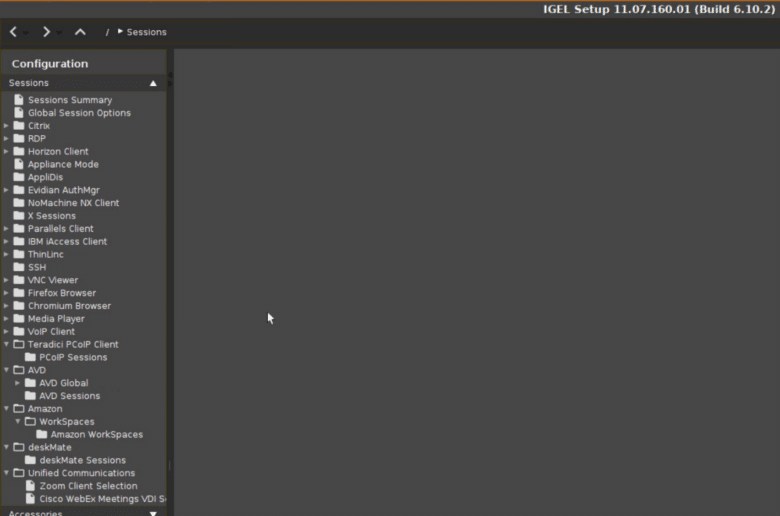Screen dimensions: 780x516
Task: Click the Parallels Client folder icon
Action: 19,228
